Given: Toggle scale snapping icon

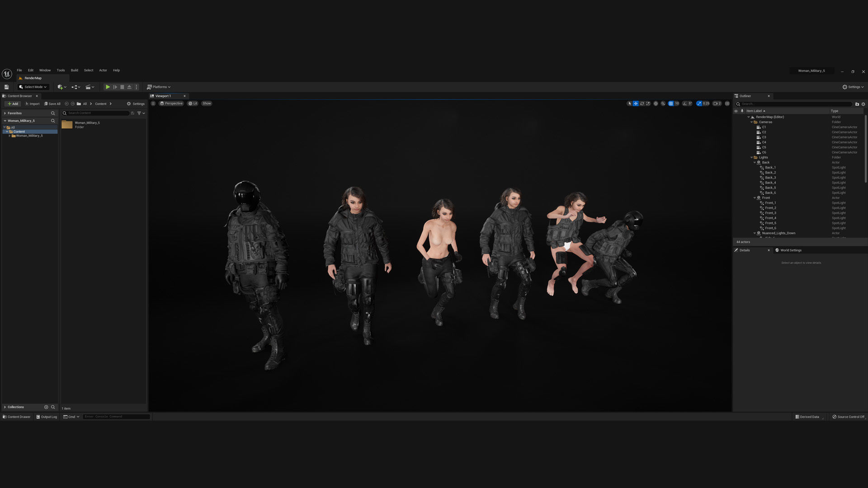Looking at the screenshot, I should 699,103.
